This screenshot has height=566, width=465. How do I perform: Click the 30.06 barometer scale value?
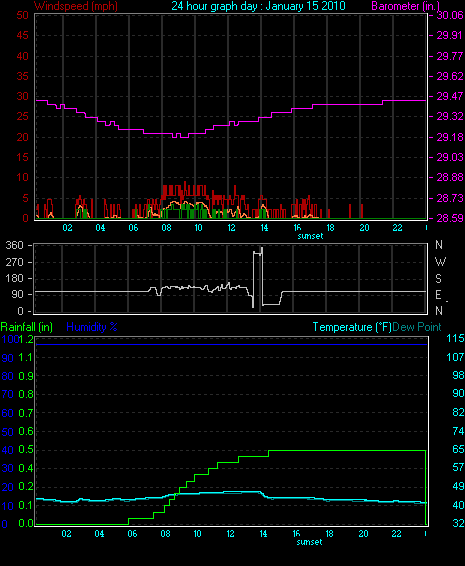(x=450, y=15)
